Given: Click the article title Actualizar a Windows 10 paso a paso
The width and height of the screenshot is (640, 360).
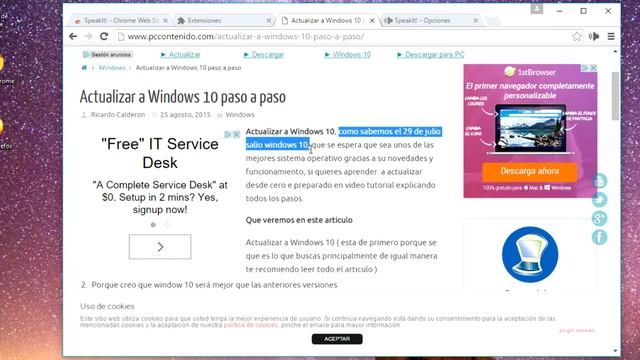Looking at the screenshot, I should click(x=182, y=97).
